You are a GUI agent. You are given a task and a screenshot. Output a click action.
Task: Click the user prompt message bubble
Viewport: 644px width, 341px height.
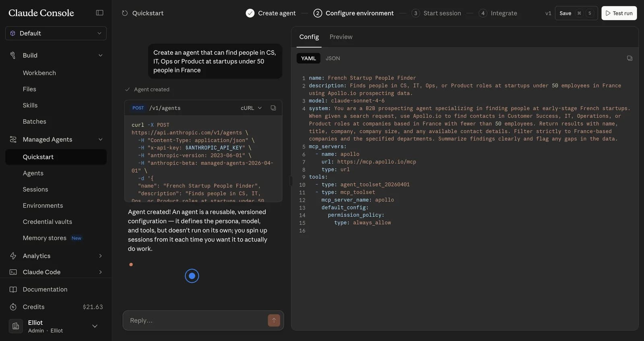(215, 61)
